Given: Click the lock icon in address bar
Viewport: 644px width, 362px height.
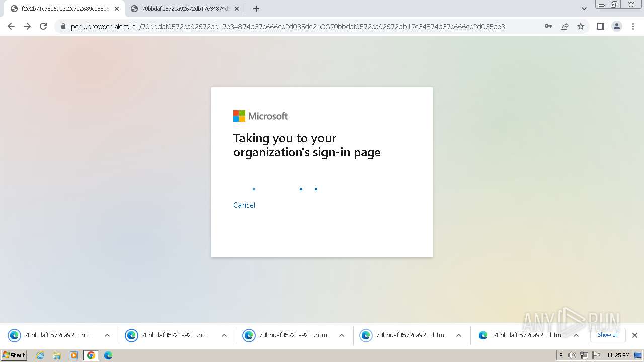Looking at the screenshot, I should pos(63,27).
